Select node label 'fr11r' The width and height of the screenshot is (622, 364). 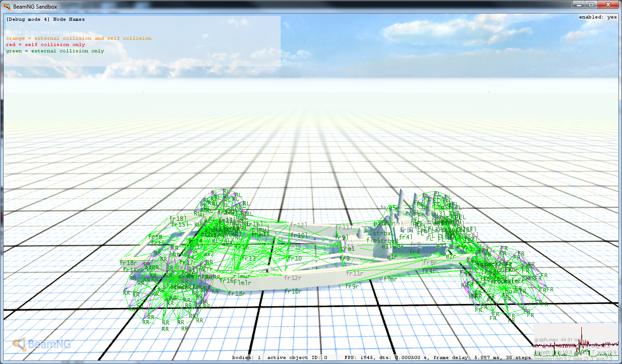click(x=354, y=273)
